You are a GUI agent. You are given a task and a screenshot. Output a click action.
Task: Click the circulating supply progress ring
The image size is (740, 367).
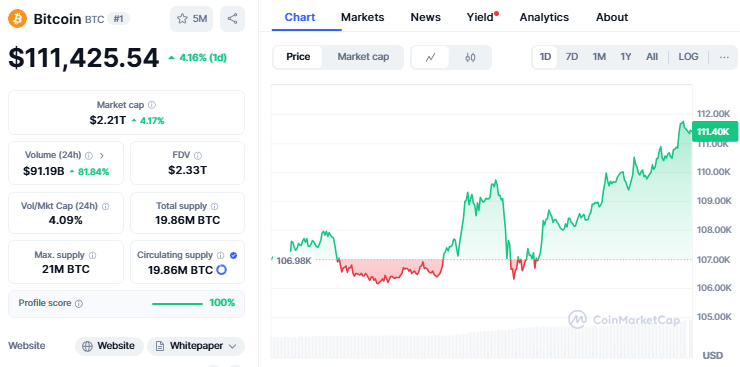[221, 270]
